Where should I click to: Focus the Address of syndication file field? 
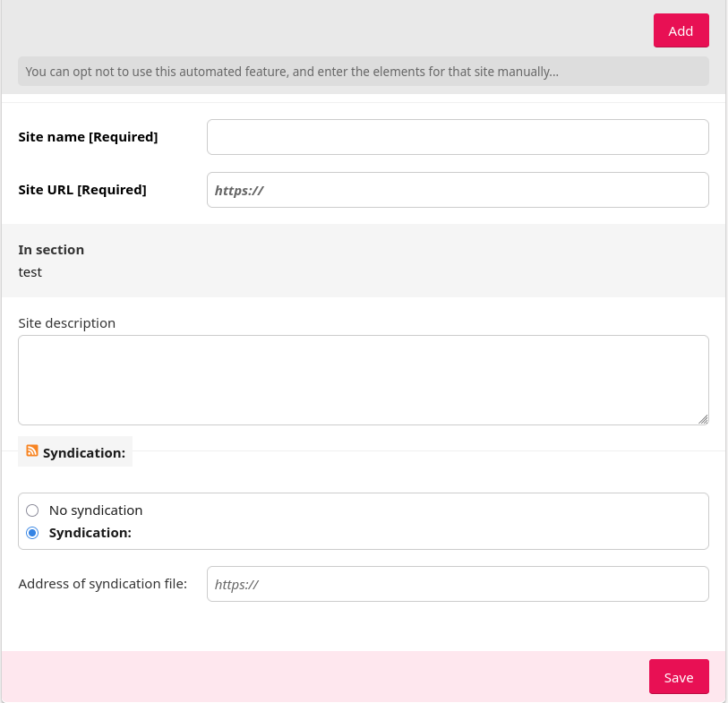pos(457,584)
